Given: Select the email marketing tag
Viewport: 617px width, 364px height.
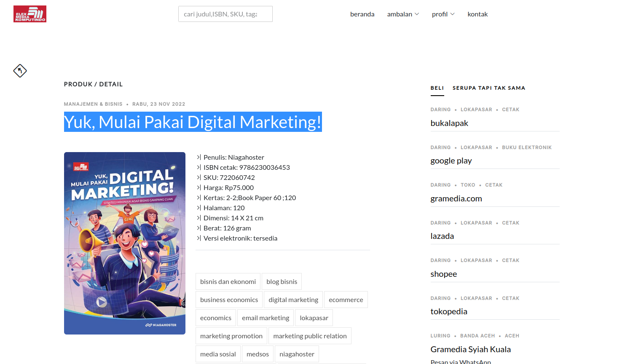Looking at the screenshot, I should click(266, 318).
